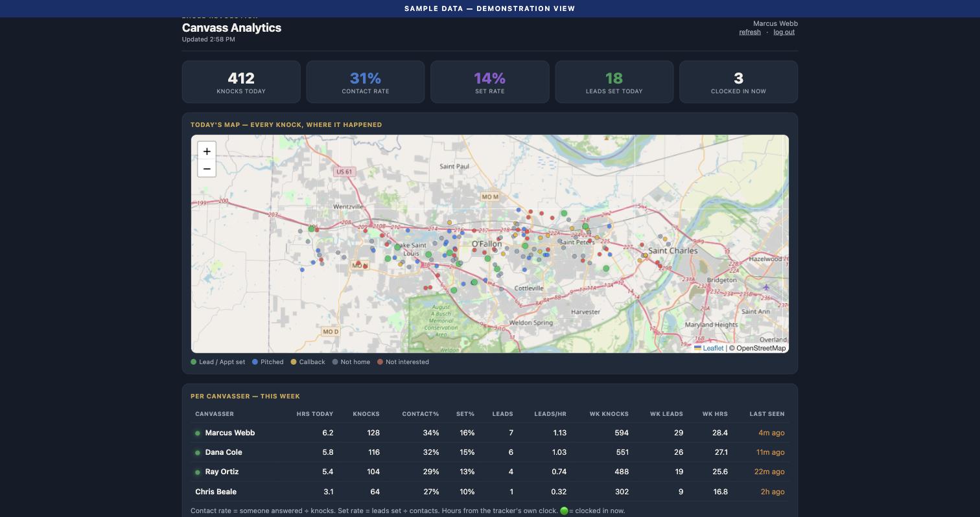Click Dana Cole's clocked-in status dot
This screenshot has height=517, width=980.
tap(198, 453)
